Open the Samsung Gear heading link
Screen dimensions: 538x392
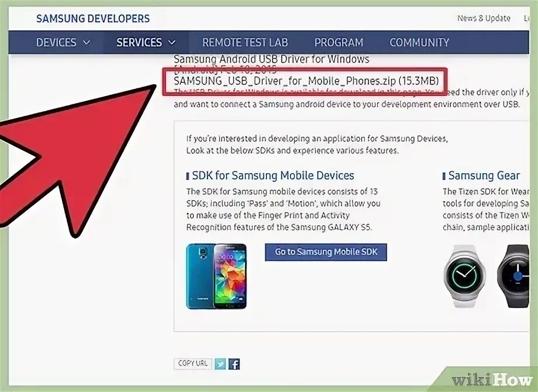[484, 176]
